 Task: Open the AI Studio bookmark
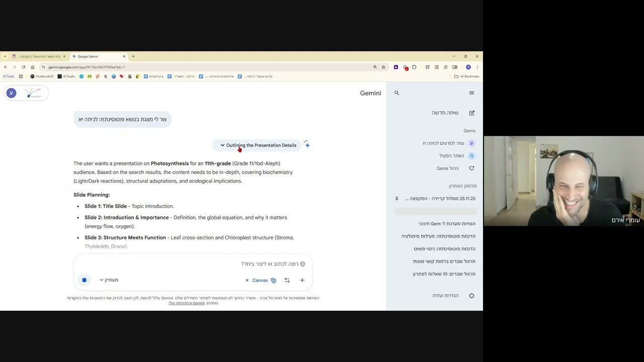tap(66, 76)
